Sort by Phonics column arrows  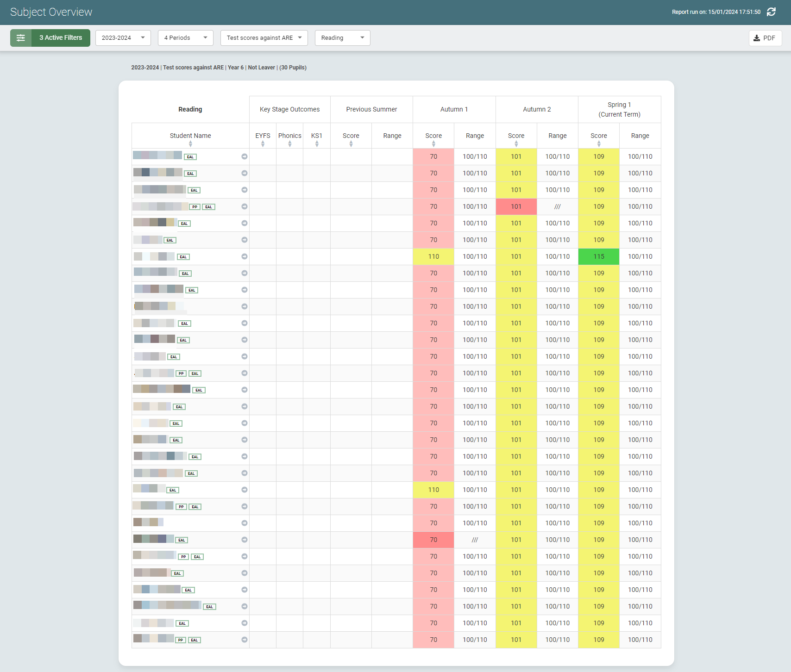pyautogui.click(x=290, y=144)
